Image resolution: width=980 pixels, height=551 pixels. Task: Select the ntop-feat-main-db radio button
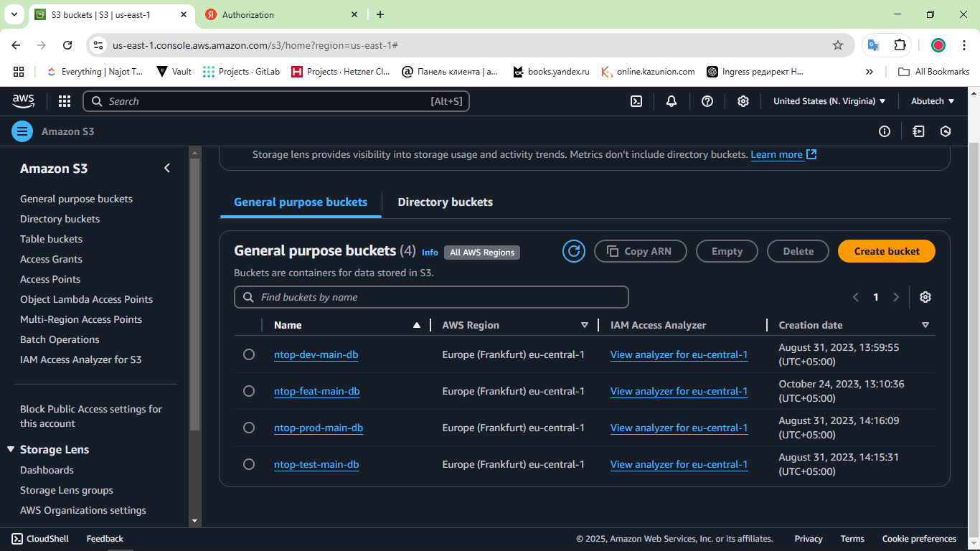click(x=249, y=391)
